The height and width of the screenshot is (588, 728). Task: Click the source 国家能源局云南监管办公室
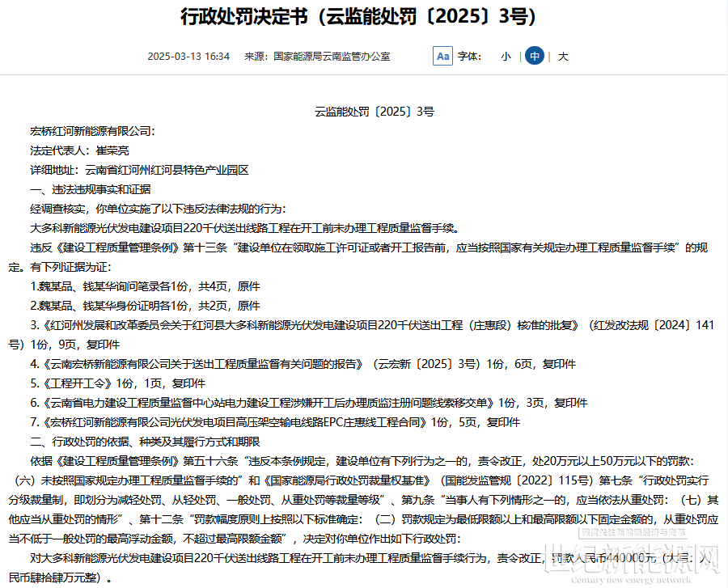[x=317, y=57]
